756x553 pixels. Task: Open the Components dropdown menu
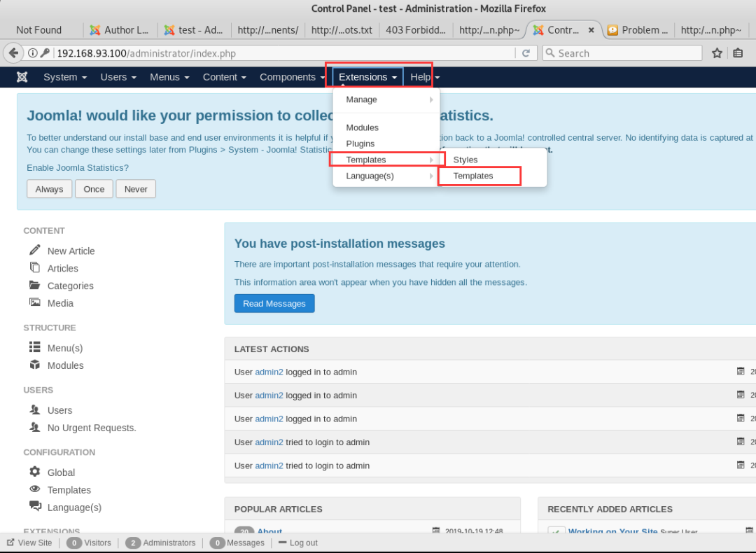point(292,77)
